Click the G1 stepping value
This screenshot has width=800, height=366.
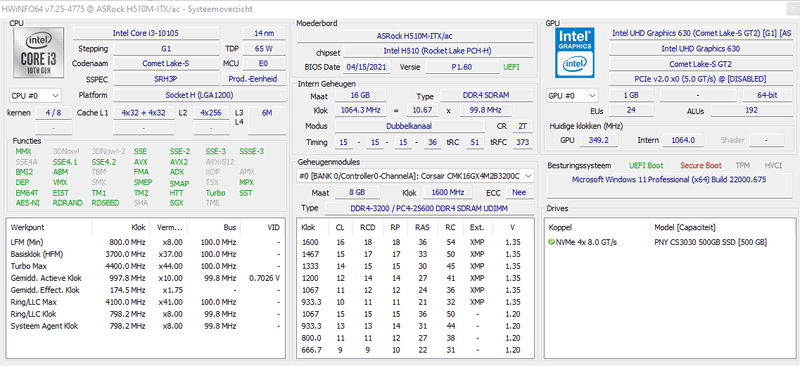(166, 49)
